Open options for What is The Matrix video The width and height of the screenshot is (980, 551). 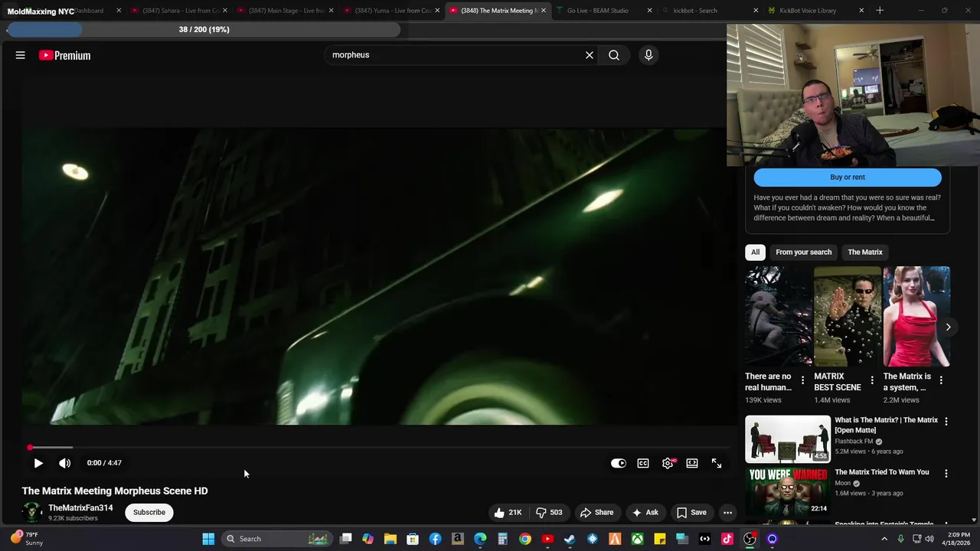(x=946, y=422)
